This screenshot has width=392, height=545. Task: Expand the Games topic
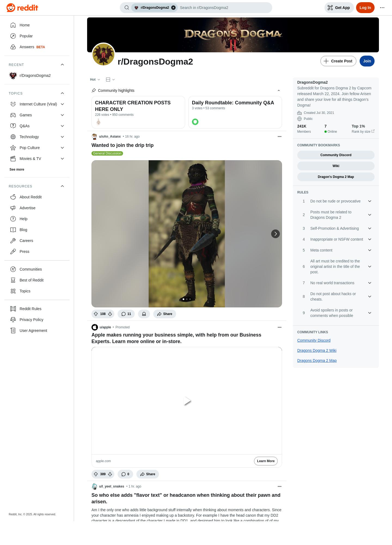(x=62, y=115)
